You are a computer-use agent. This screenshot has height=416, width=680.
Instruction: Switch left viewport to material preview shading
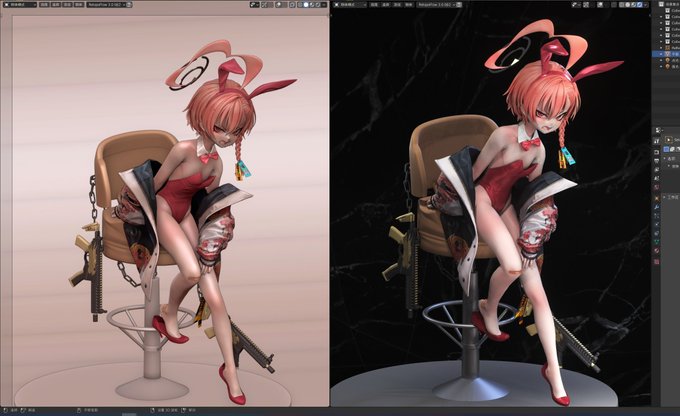pyautogui.click(x=312, y=4)
